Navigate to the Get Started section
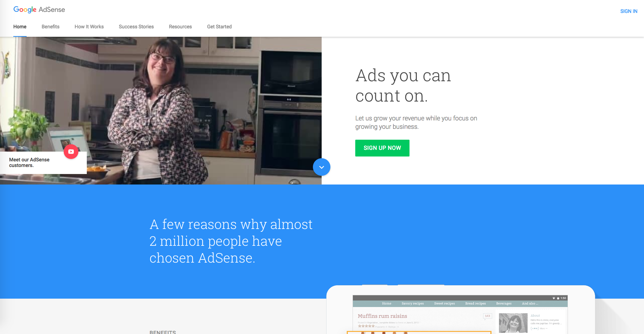 tap(219, 27)
